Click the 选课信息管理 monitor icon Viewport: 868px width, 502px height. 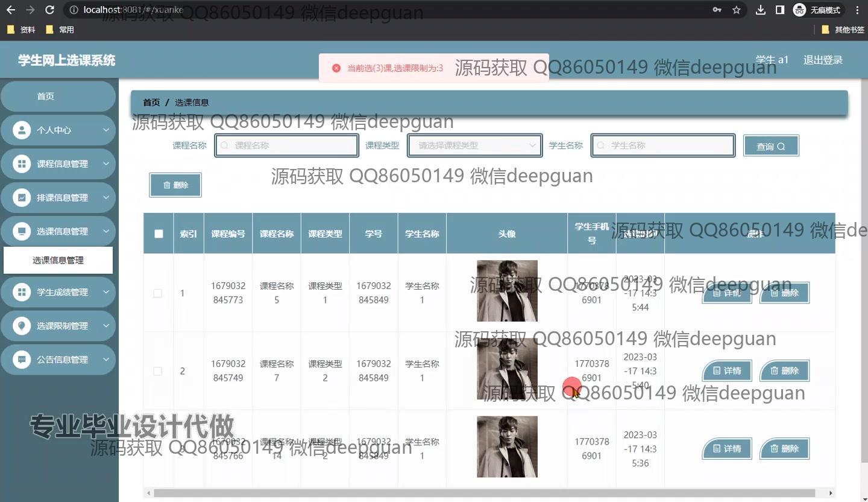pos(22,231)
